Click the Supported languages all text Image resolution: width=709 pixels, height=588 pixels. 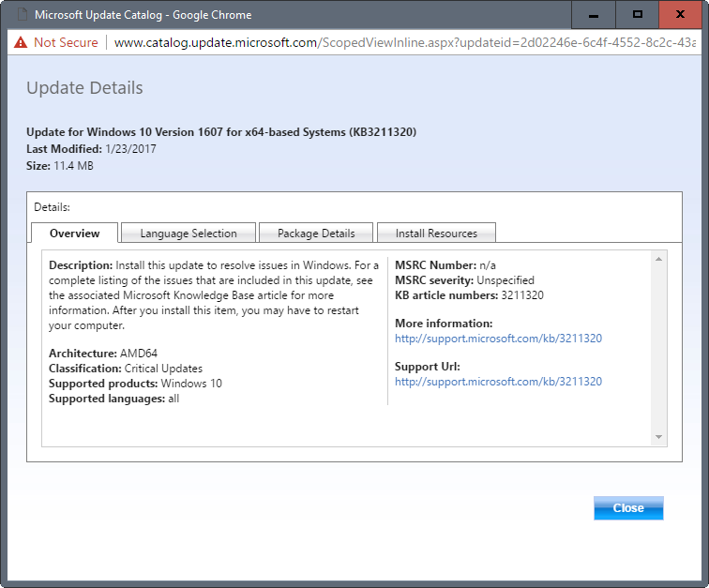pos(114,399)
